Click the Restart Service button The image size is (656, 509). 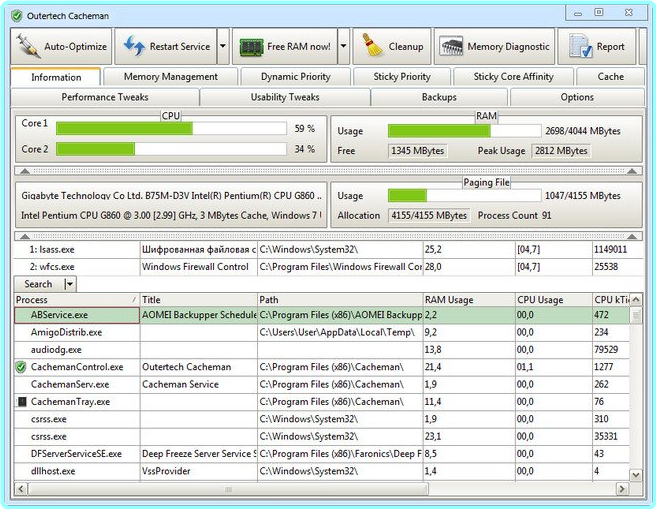165,47
